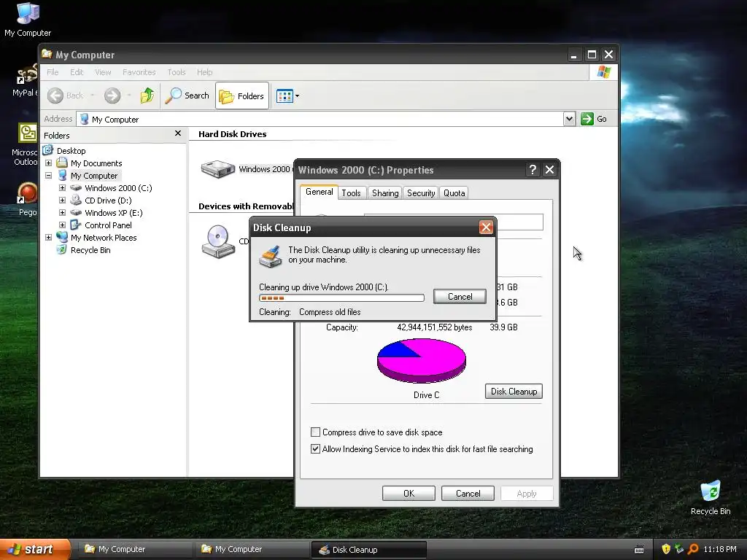Switch to the Quota tab
Viewport: 747px width, 560px height.
(454, 192)
